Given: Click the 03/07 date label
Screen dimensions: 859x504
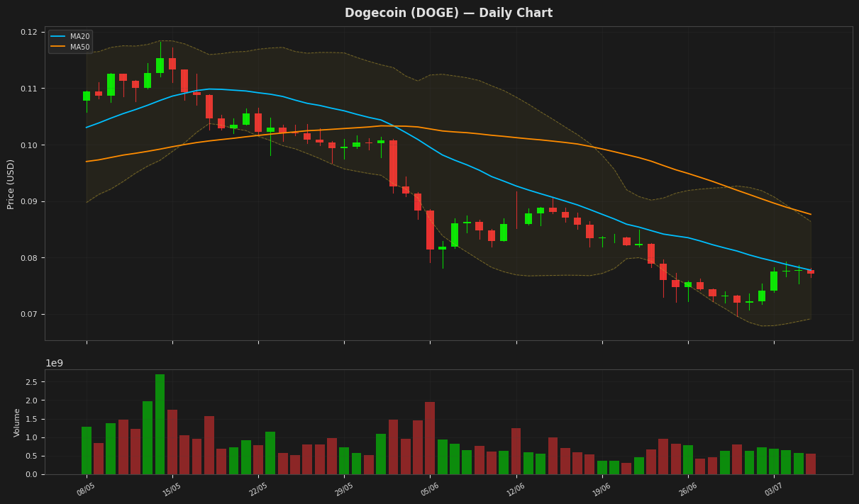Looking at the screenshot, I should tap(773, 489).
